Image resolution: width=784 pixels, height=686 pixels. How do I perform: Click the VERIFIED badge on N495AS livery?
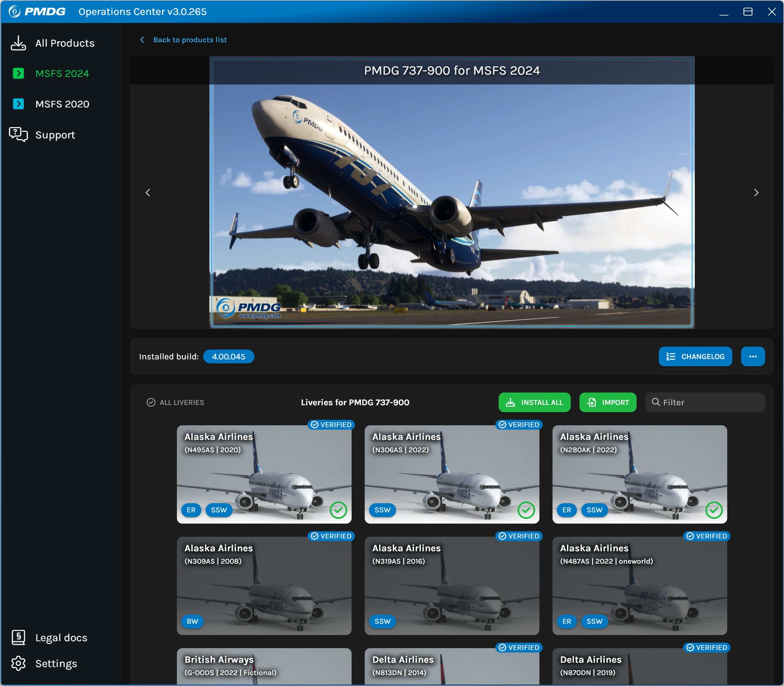pos(331,425)
